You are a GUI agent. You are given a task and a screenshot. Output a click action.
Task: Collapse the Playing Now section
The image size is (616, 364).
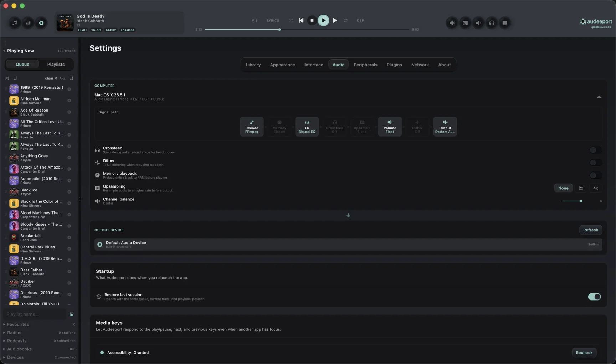pos(4,51)
